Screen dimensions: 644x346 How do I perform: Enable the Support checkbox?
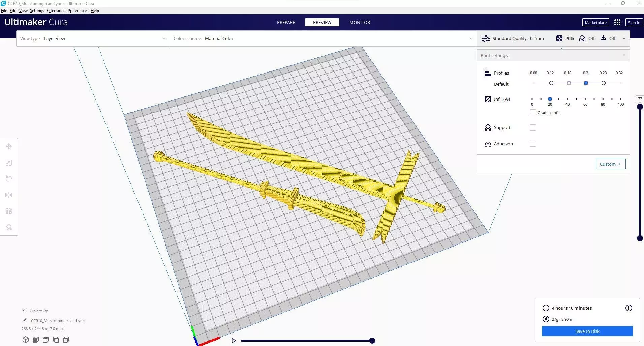coord(533,127)
